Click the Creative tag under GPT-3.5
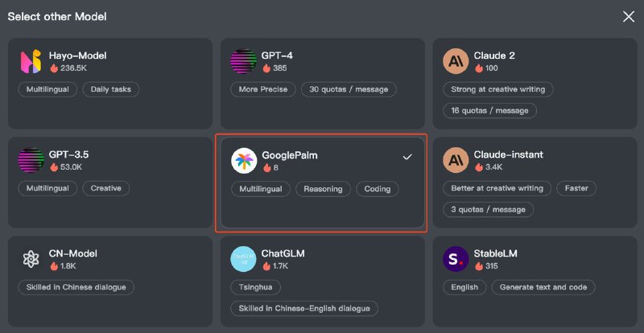 (106, 188)
